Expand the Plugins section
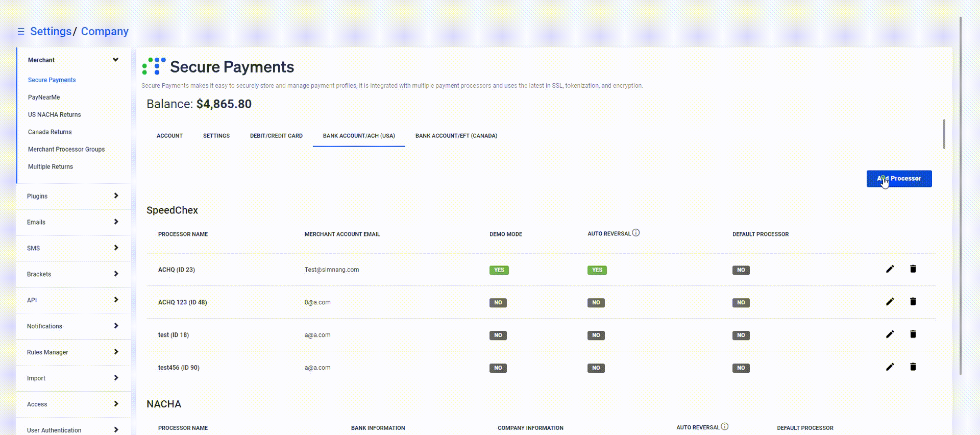 (116, 196)
